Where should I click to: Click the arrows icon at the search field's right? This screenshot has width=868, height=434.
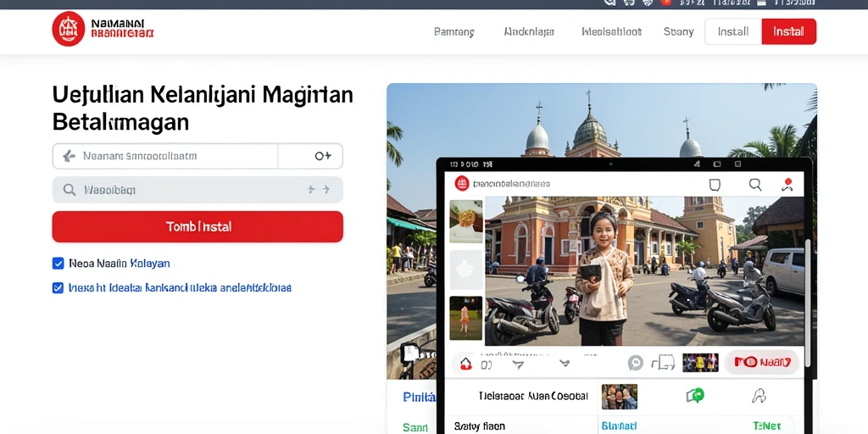[x=319, y=190]
